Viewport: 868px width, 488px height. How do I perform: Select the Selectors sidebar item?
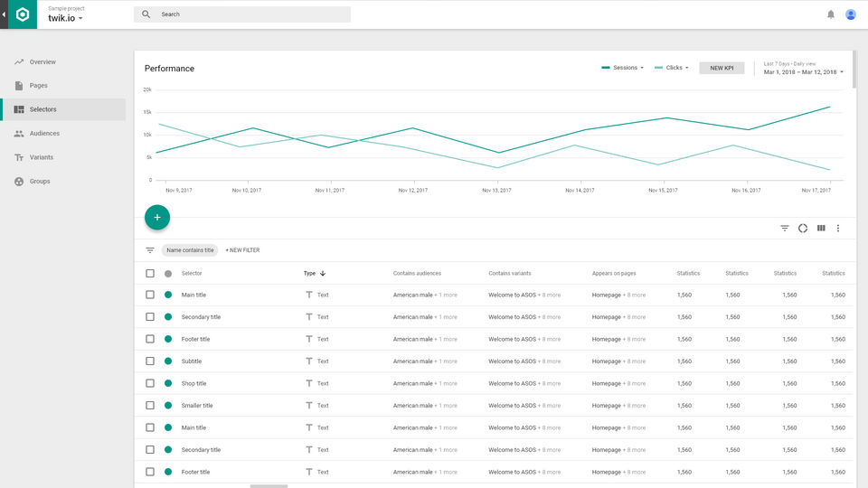tap(63, 109)
